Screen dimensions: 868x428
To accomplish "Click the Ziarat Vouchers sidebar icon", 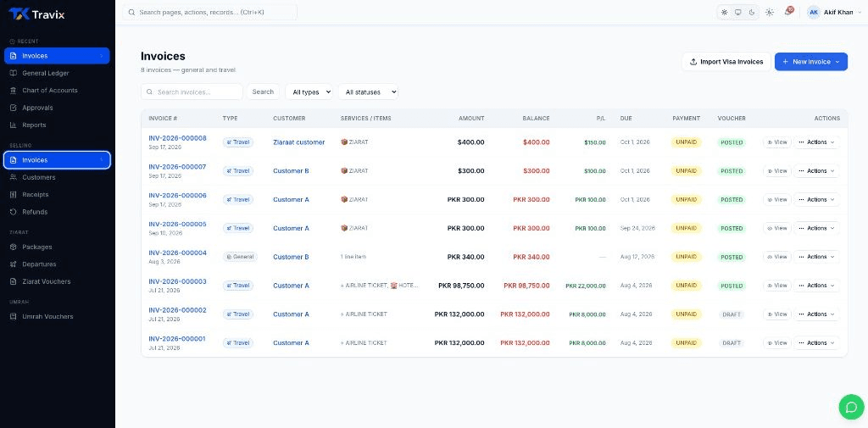I will (14, 282).
